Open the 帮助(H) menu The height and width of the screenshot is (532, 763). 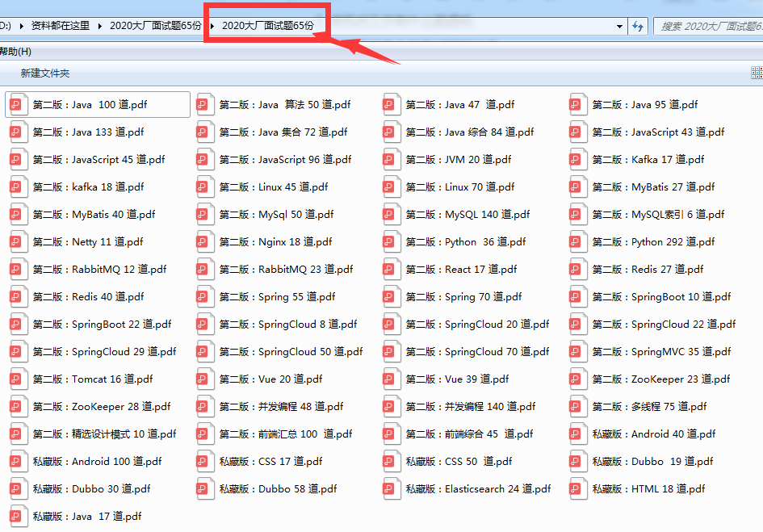click(15, 52)
